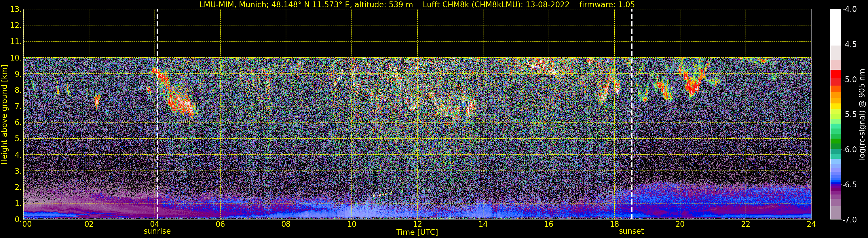
Task: Click the '12.' height axis tick label
Action: tap(16, 26)
